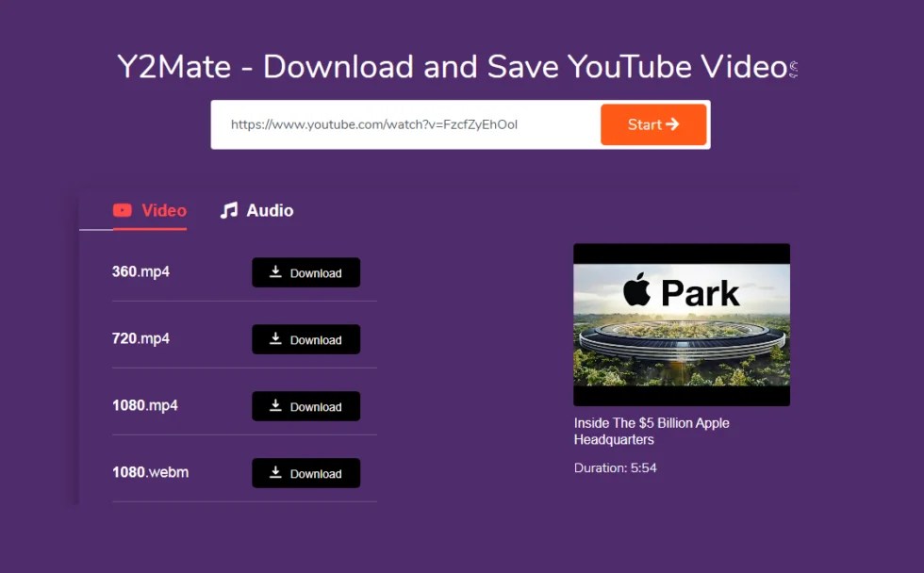This screenshot has width=924, height=573.
Task: Click the 1080.mp4 quality label
Action: coord(144,406)
